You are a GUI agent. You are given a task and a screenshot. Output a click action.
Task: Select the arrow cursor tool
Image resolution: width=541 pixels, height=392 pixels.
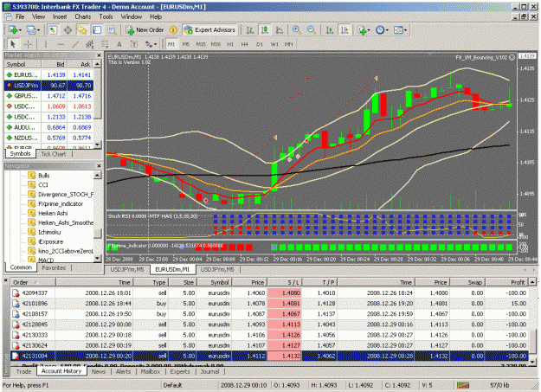pyautogui.click(x=13, y=44)
